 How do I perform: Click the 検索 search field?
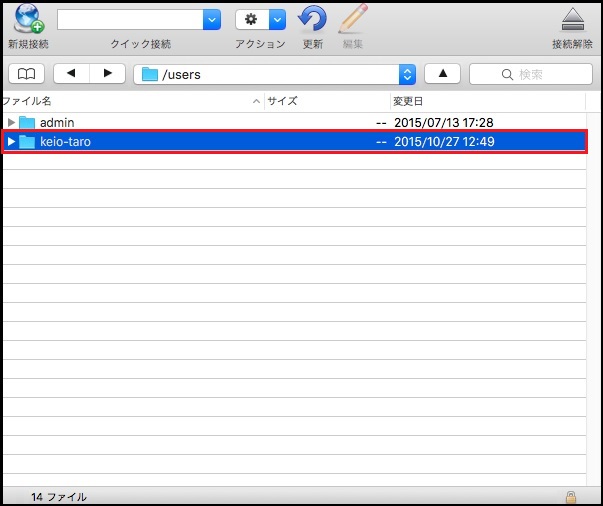click(x=531, y=74)
